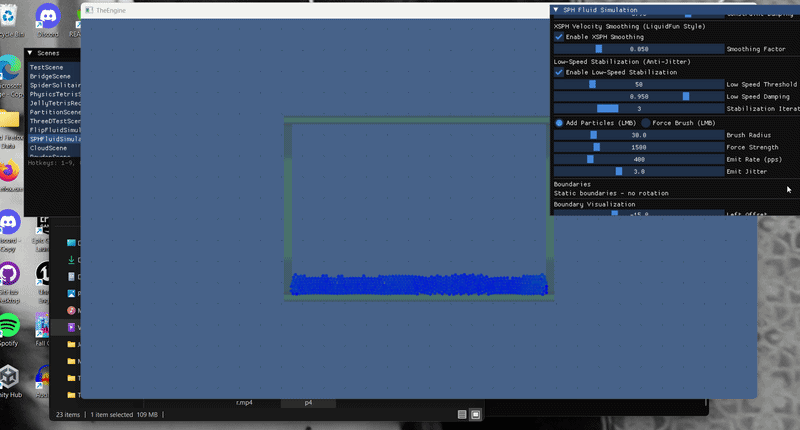Select FlipFluidSimulation scene entry
The image size is (800, 430).
click(x=54, y=130)
